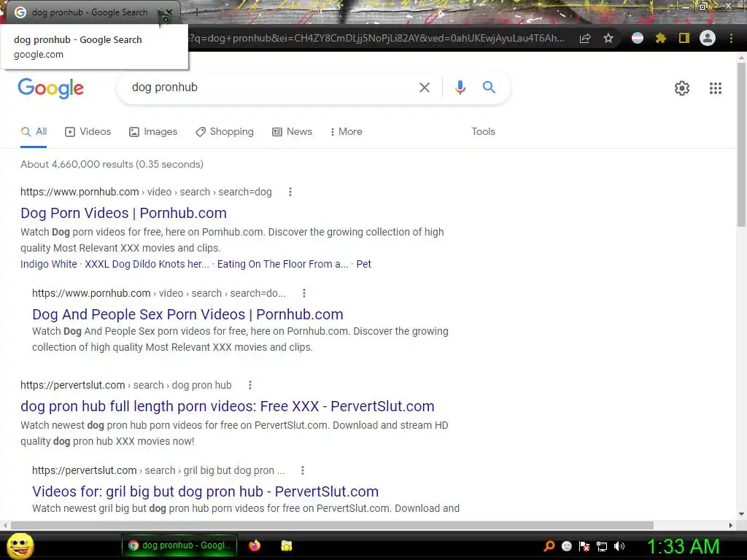Open the Extensions puzzle-piece menu
This screenshot has width=747, height=560.
tap(660, 38)
